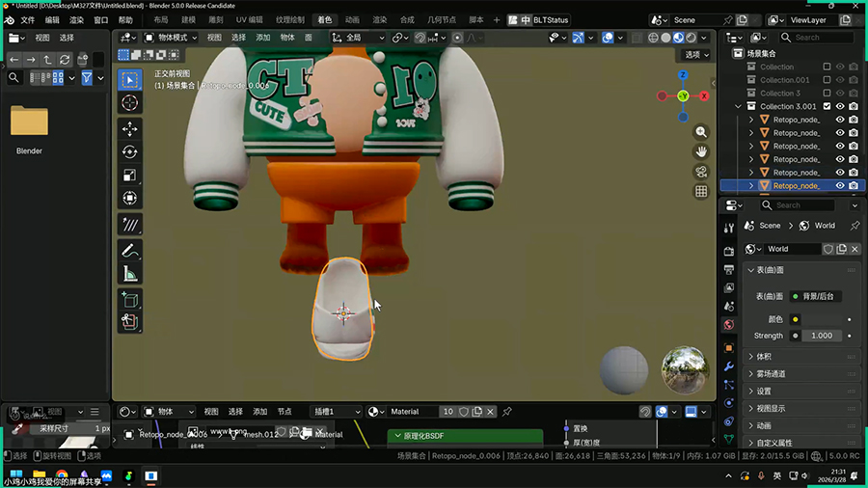Select the Move tool in viewport toolbar

(129, 128)
